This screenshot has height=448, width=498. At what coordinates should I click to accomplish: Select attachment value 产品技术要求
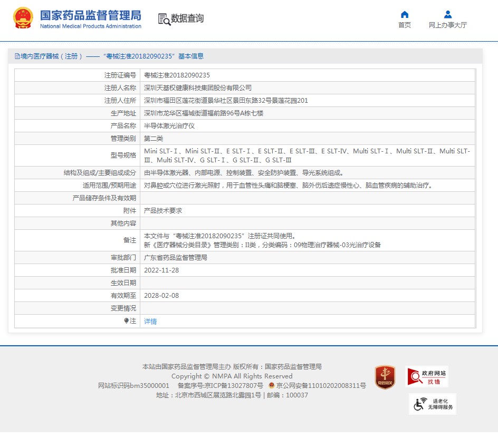pyautogui.click(x=163, y=211)
